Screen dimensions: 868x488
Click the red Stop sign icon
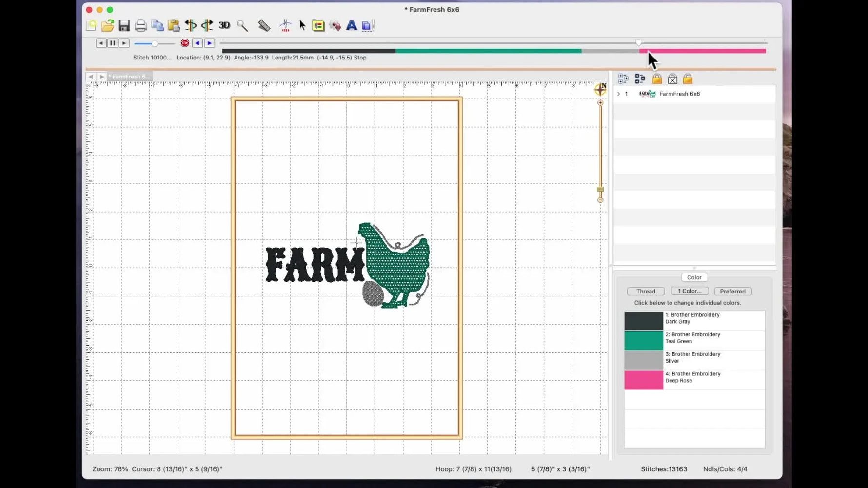[185, 43]
